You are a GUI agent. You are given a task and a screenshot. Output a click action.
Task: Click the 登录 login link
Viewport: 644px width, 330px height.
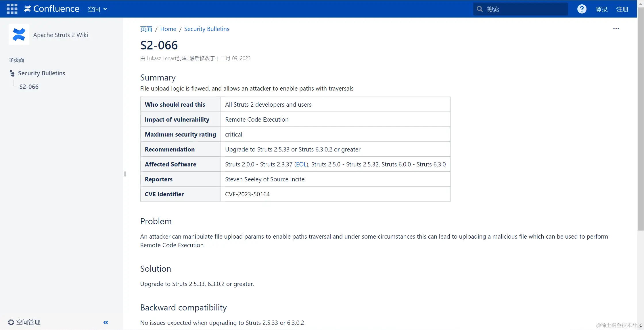[x=601, y=9]
